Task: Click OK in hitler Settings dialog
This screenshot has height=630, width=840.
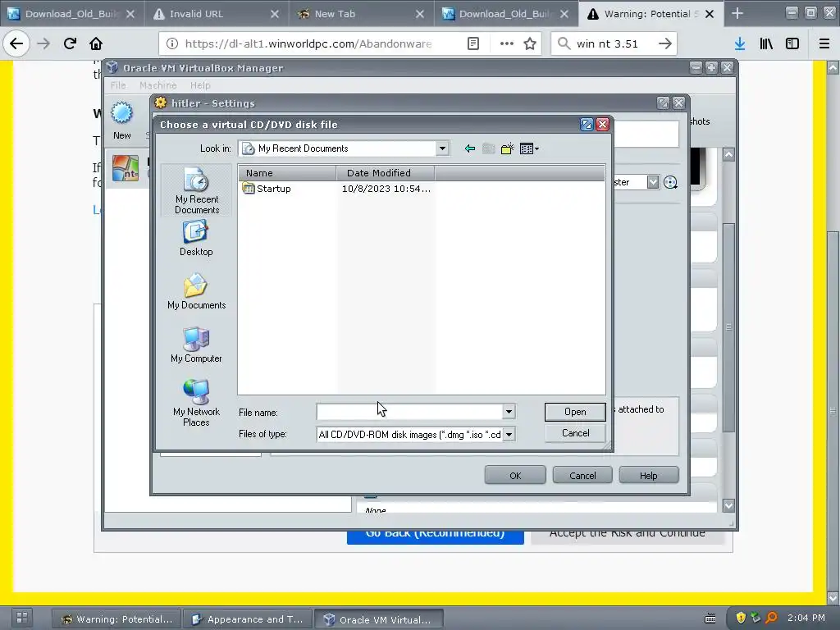Action: [x=515, y=475]
